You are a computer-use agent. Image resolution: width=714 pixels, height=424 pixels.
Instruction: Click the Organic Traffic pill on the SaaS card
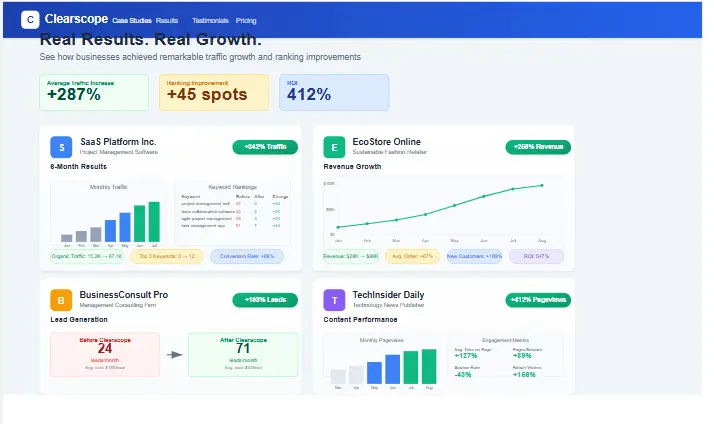click(x=87, y=256)
